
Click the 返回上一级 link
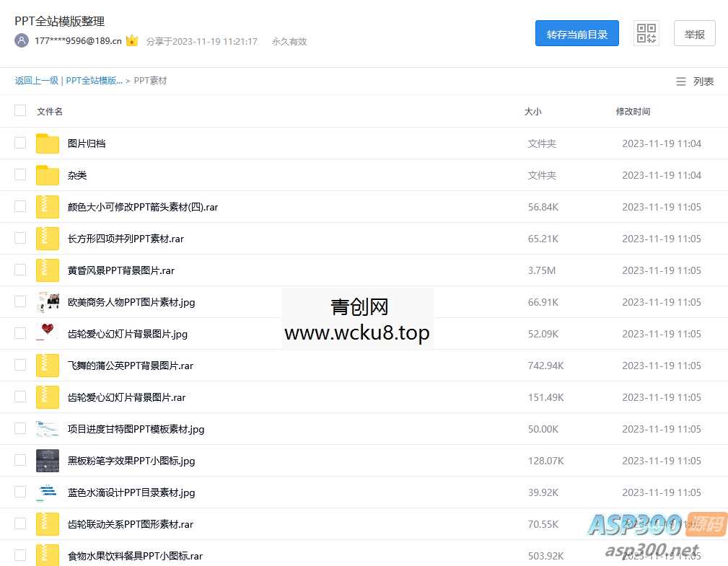click(36, 81)
